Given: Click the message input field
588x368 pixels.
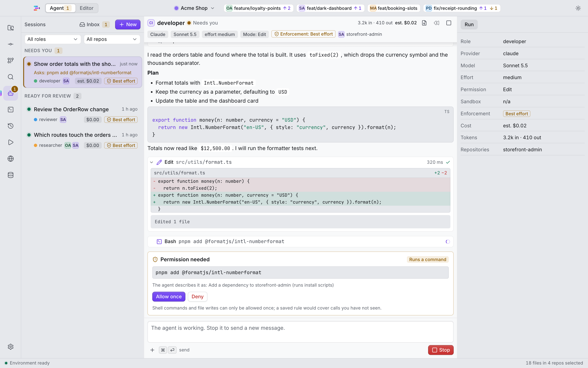Looking at the screenshot, I should 300,332.
